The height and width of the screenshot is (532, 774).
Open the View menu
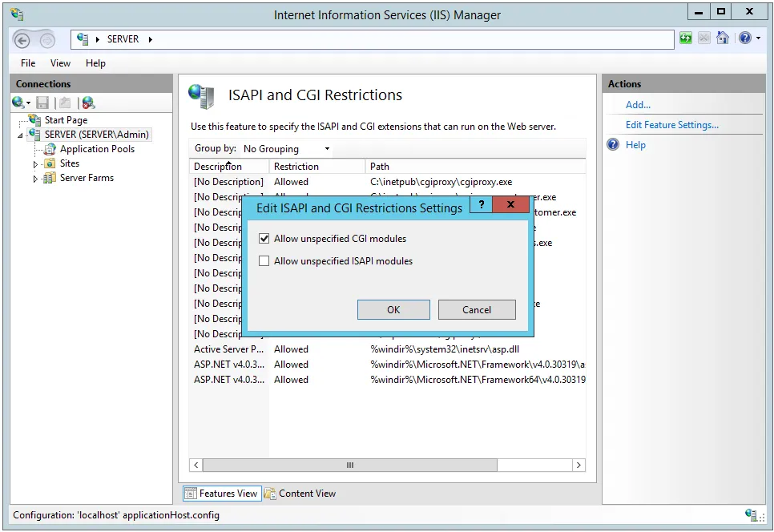(x=60, y=63)
